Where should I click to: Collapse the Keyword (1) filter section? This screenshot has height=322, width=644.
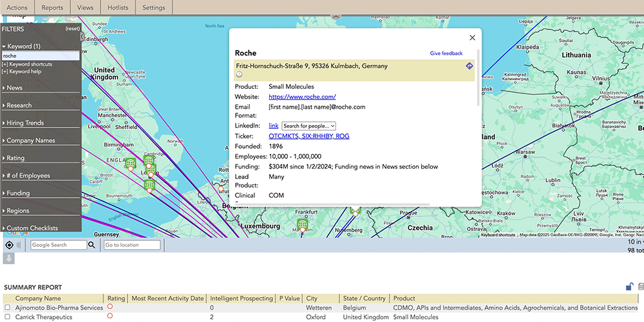(21, 46)
